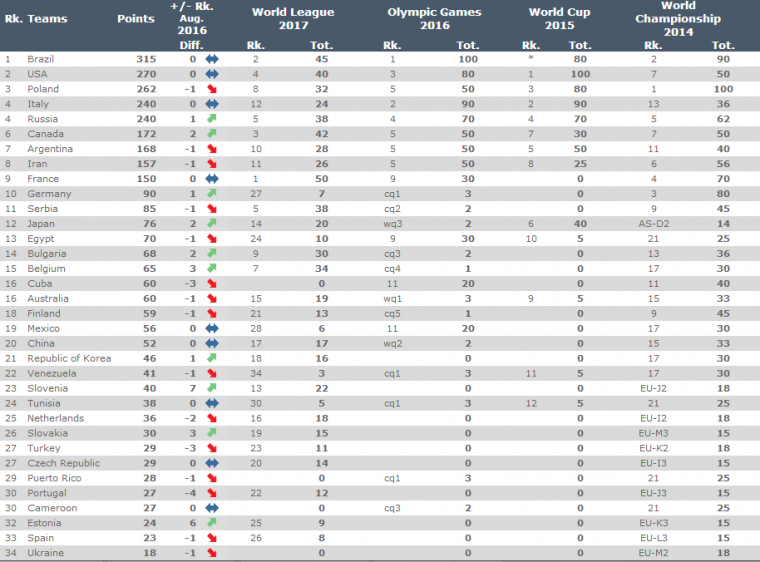Select the team name Brazil

[x=41, y=59]
